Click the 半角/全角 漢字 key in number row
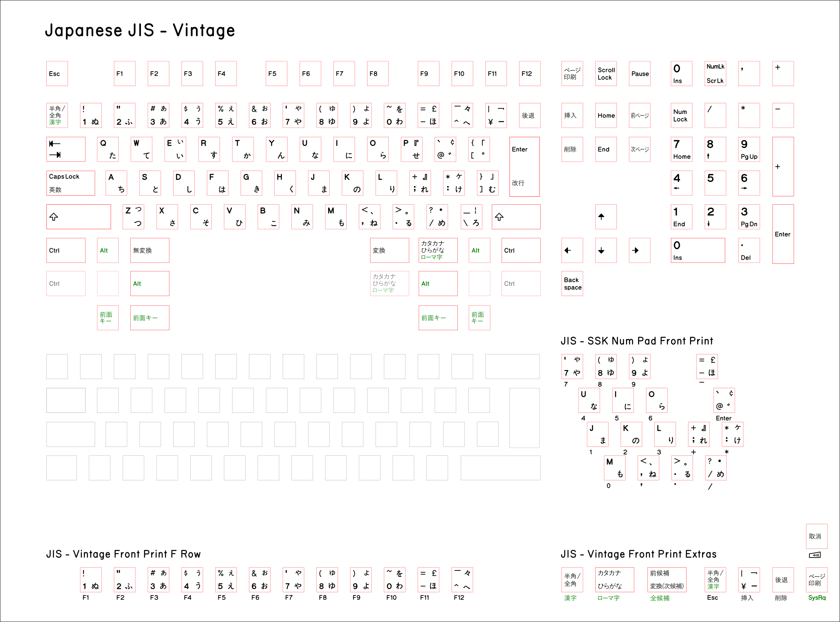Image resolution: width=840 pixels, height=622 pixels. pos(57,115)
